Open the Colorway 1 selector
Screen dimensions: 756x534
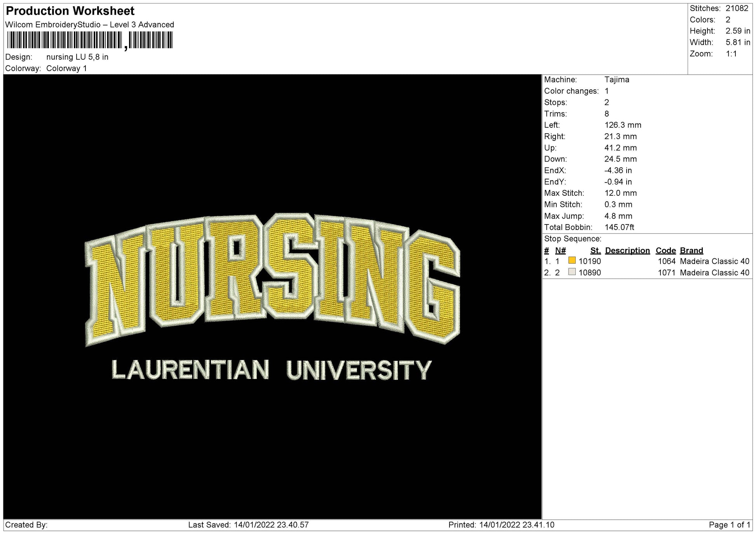[x=68, y=68]
